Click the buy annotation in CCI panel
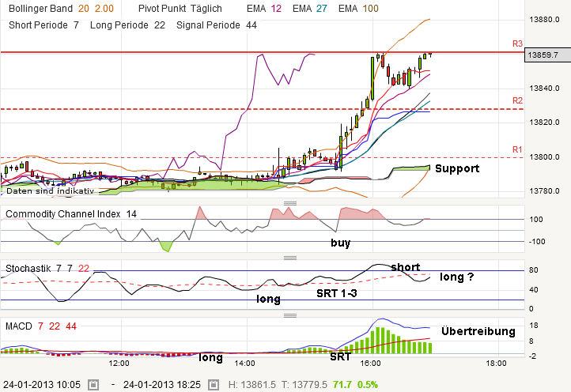The height and width of the screenshot is (392, 571). click(341, 243)
